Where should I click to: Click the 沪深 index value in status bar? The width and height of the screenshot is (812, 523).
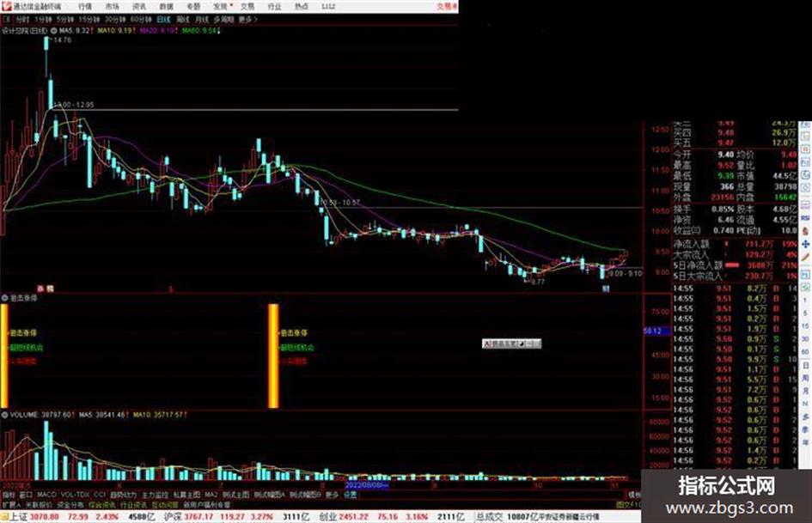(200, 517)
